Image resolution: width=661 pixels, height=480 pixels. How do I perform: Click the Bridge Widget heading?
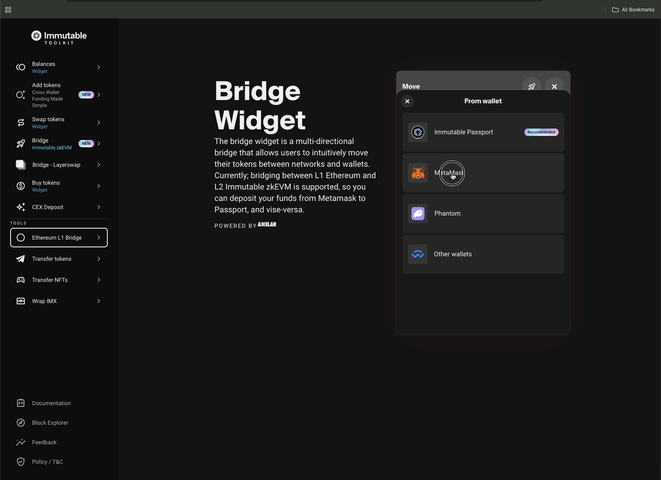click(260, 105)
